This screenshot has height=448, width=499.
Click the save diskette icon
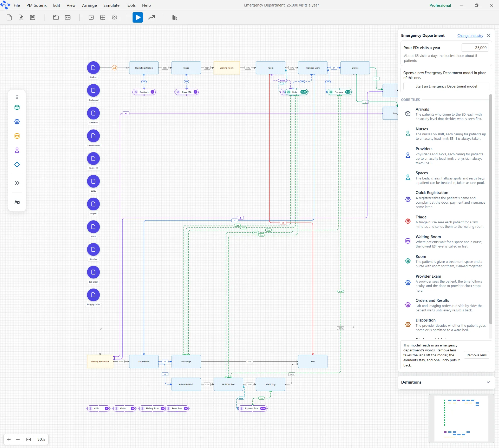[32, 17]
